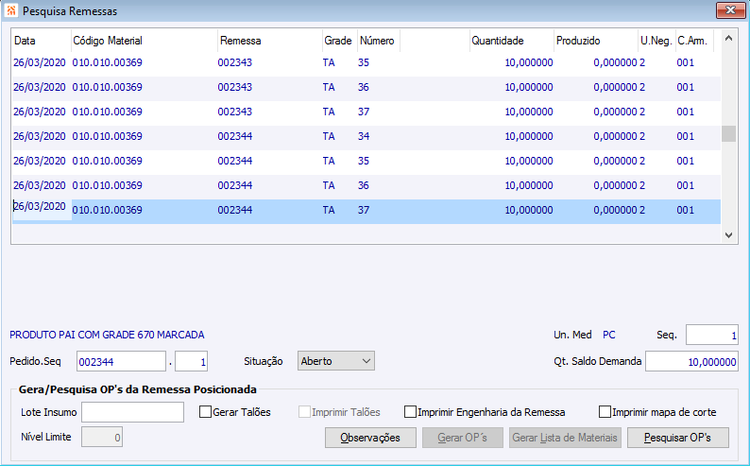Tick the Imprimir Engenharia da Remessa checkbox

(410, 412)
